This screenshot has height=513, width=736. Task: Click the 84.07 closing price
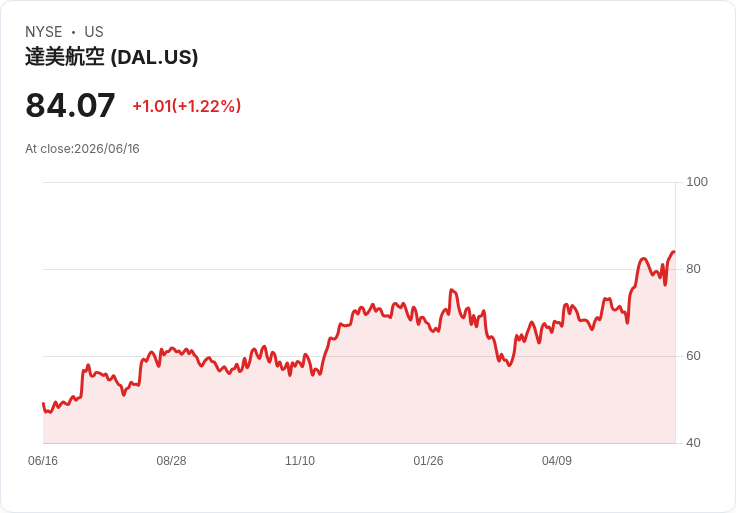point(70,105)
